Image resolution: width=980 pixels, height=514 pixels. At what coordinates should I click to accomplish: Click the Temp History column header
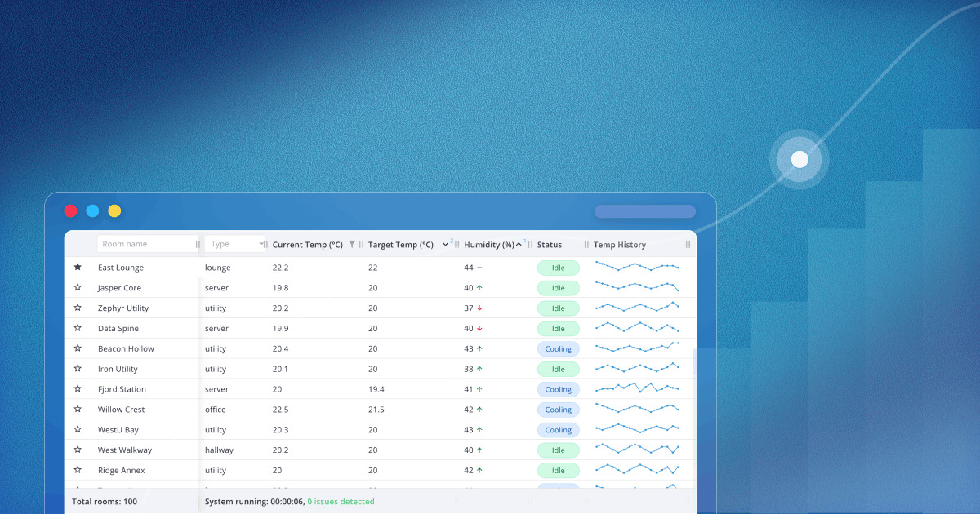click(619, 244)
